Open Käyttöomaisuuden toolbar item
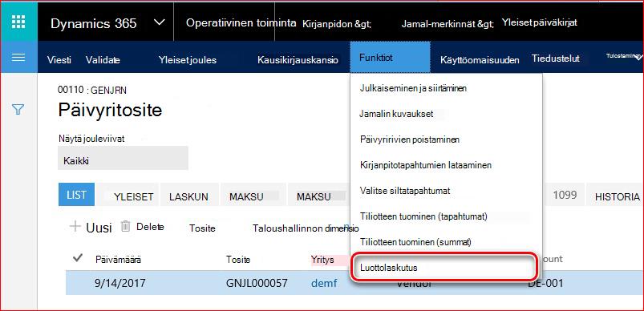This screenshot has height=311, width=644. click(x=480, y=60)
